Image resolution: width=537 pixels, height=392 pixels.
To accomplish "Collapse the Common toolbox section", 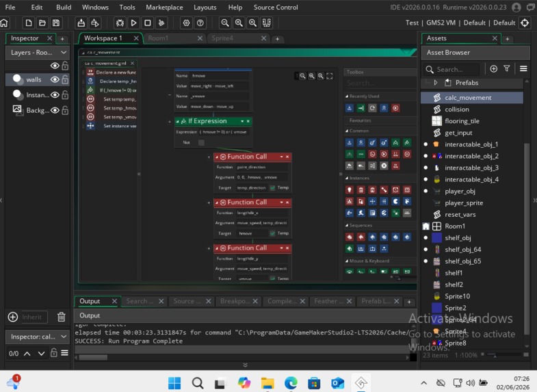I will (x=347, y=131).
